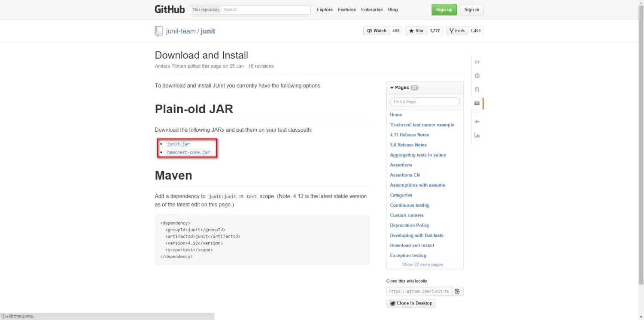Click Clone in Desktop button
This screenshot has width=644, height=320.
point(411,303)
